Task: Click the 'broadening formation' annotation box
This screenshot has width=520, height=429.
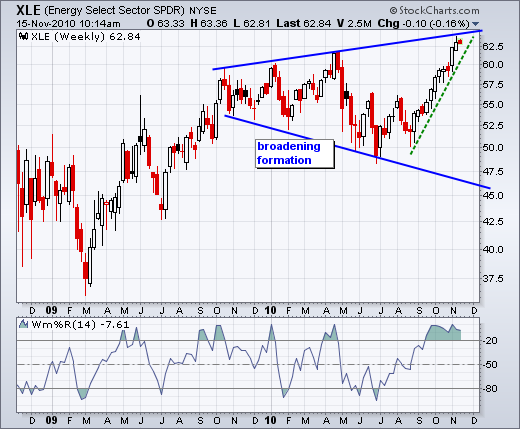Action: click(295, 154)
